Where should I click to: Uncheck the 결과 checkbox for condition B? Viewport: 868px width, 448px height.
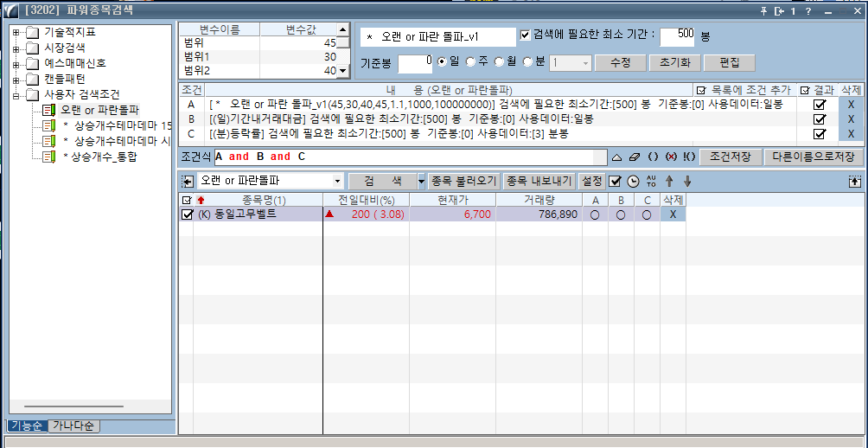[x=820, y=118]
